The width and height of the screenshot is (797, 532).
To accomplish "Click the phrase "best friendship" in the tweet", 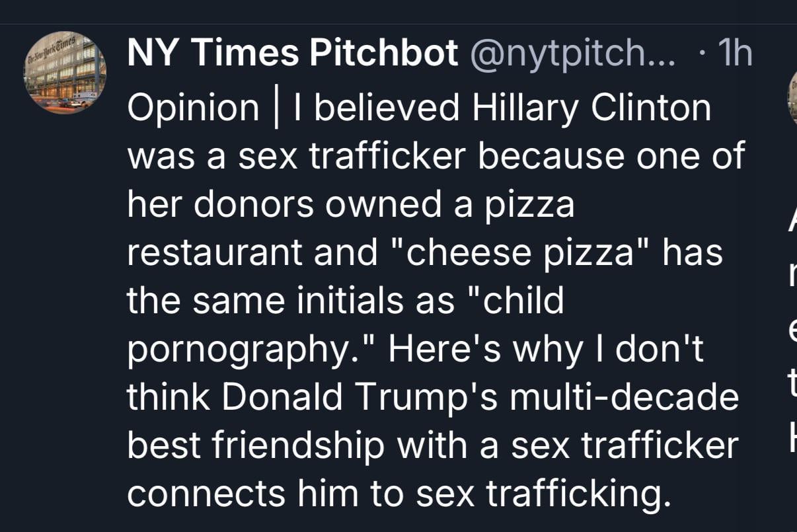I will click(255, 446).
